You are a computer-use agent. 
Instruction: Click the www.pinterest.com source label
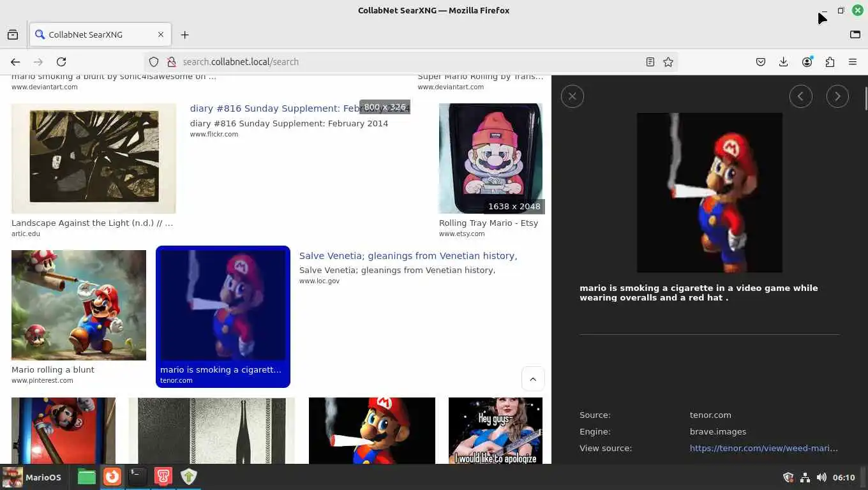[42, 380]
